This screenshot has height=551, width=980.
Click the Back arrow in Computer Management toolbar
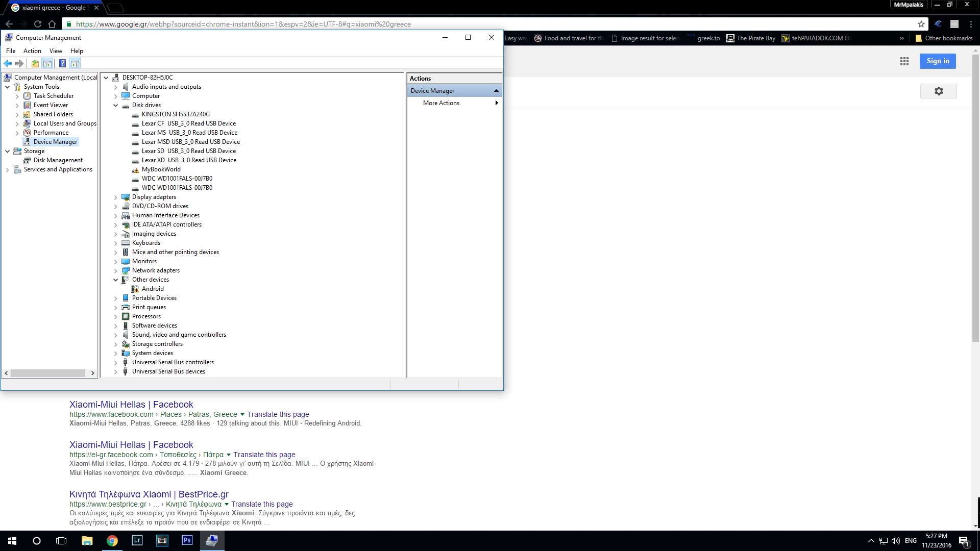[8, 64]
